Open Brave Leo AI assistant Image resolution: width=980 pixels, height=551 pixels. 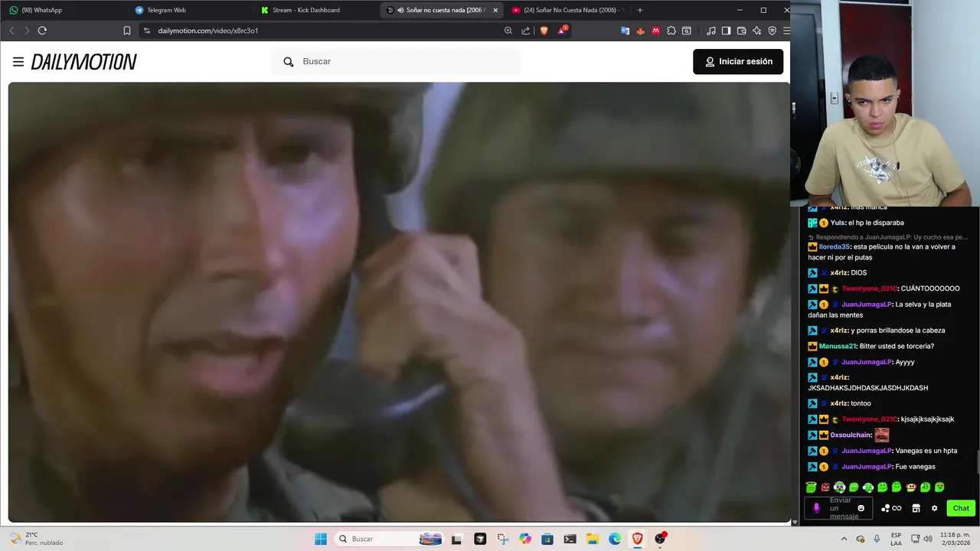click(x=756, y=31)
